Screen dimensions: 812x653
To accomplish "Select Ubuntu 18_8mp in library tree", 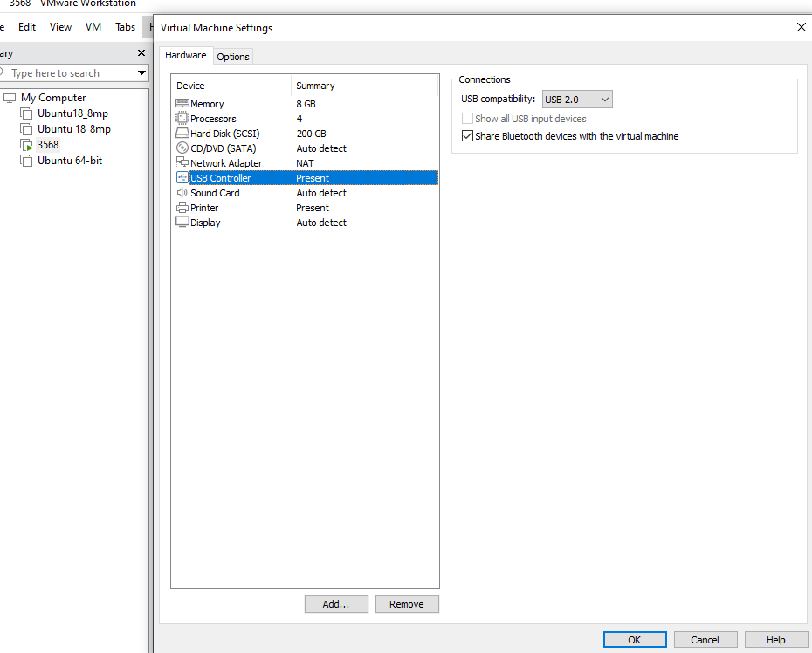I will 74,129.
